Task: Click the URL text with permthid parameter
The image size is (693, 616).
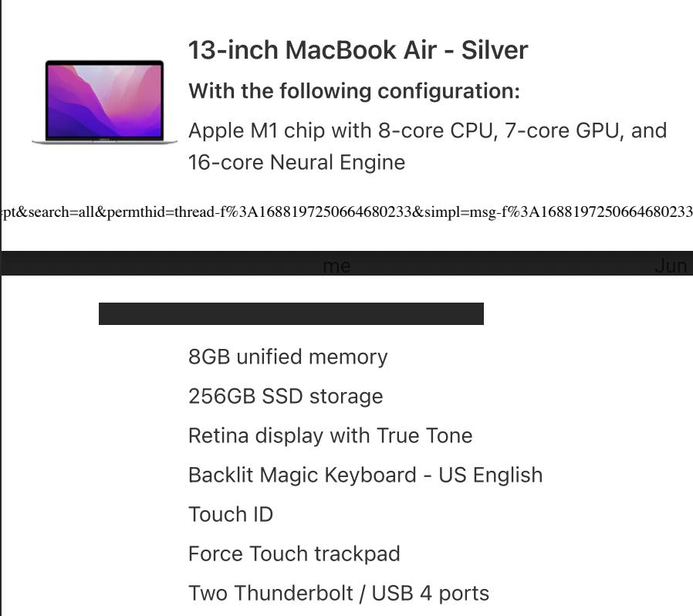Action: [x=346, y=212]
